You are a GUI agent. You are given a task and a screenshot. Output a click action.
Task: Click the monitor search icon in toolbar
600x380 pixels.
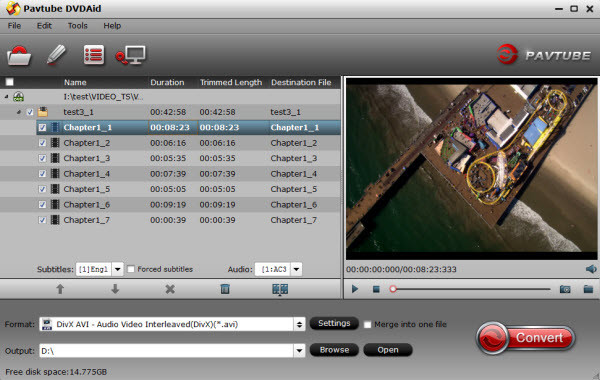(130, 55)
